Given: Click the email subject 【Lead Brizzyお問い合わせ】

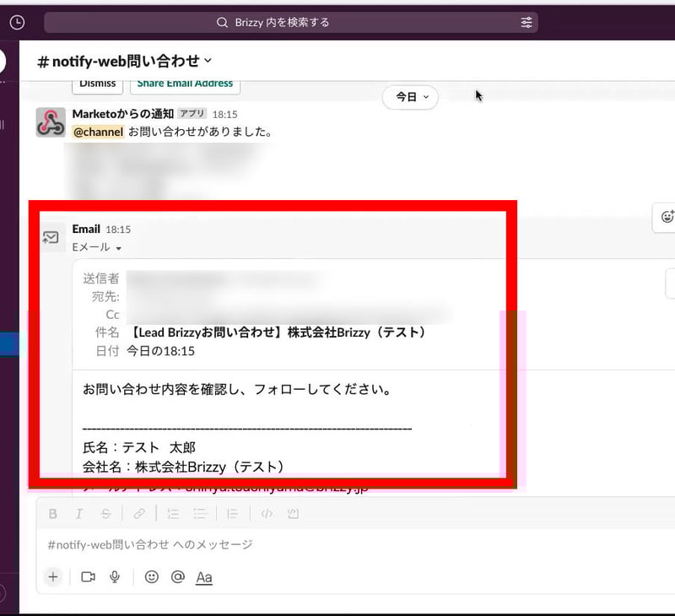Looking at the screenshot, I should click(x=278, y=332).
